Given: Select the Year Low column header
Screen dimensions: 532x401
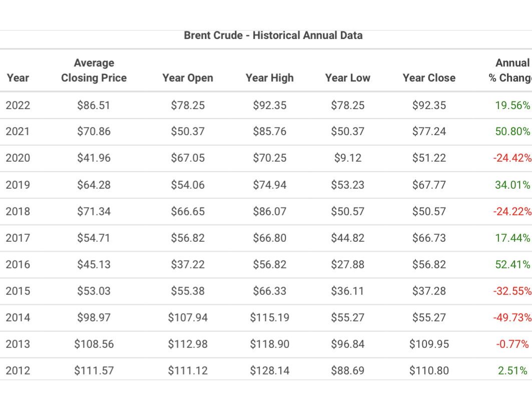Looking at the screenshot, I should pos(348,78).
